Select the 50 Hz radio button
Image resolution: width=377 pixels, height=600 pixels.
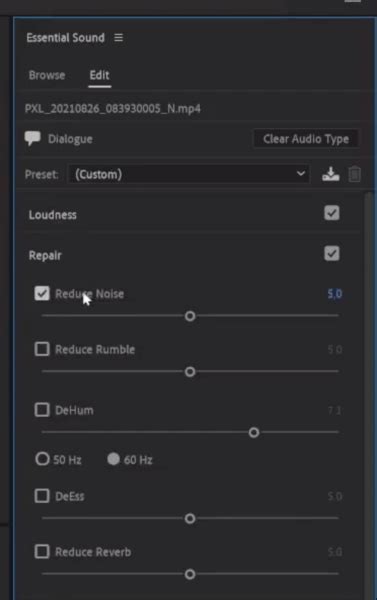pos(42,459)
